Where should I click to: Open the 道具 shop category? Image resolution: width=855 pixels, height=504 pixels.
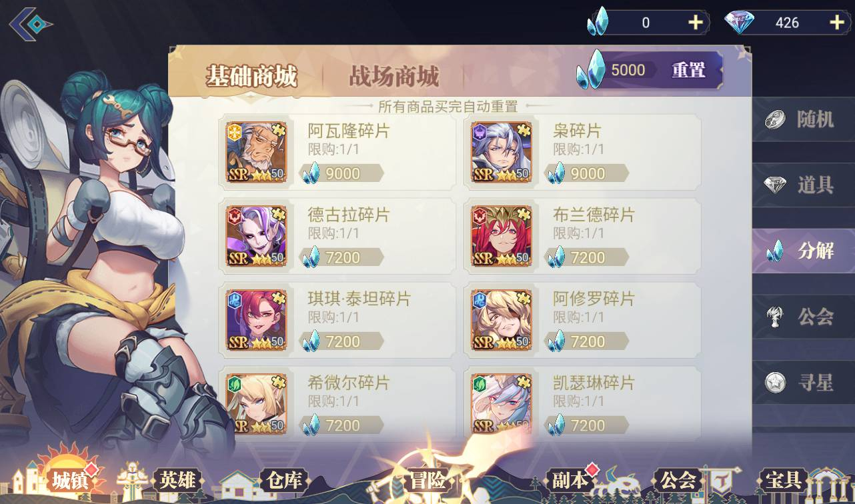804,185
